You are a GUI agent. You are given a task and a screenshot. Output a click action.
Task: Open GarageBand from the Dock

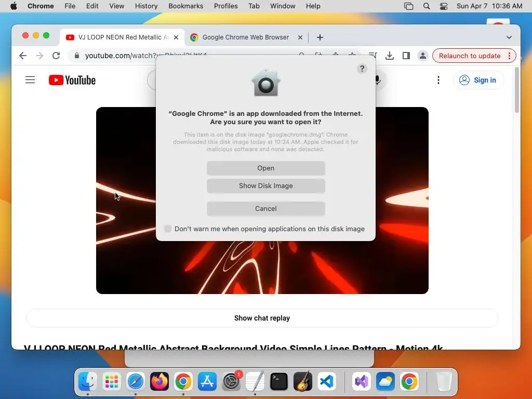(303, 381)
